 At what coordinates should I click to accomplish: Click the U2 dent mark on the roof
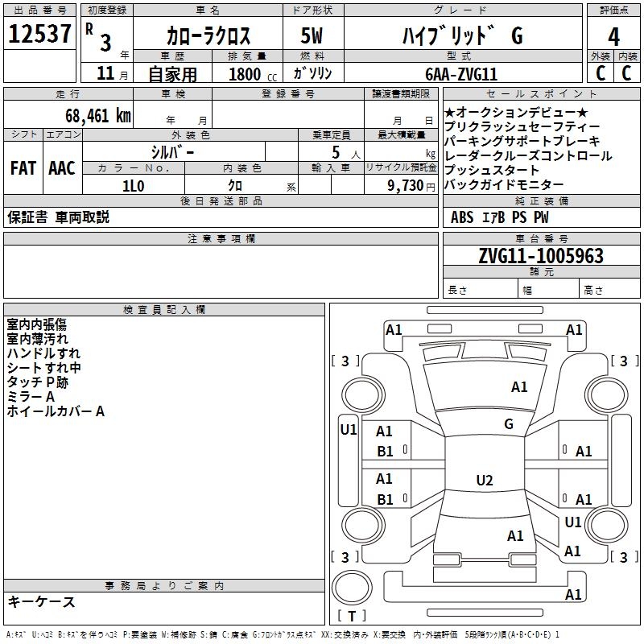[485, 480]
